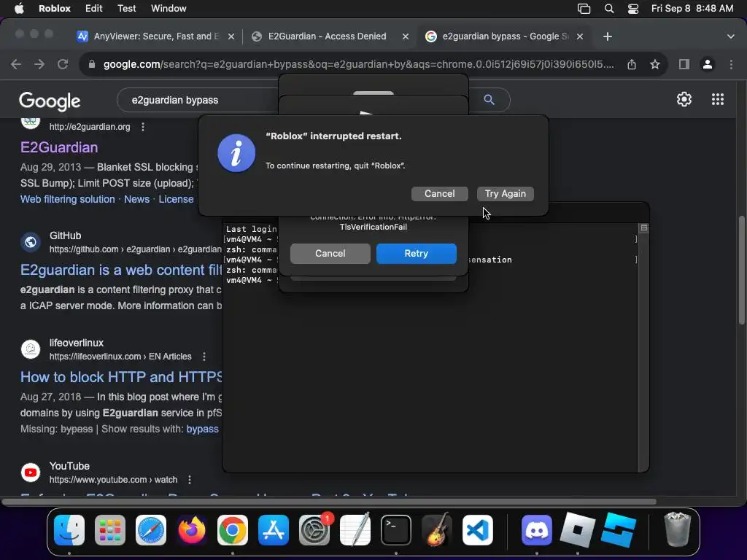
Task: Open the Test menu
Action: pos(126,9)
